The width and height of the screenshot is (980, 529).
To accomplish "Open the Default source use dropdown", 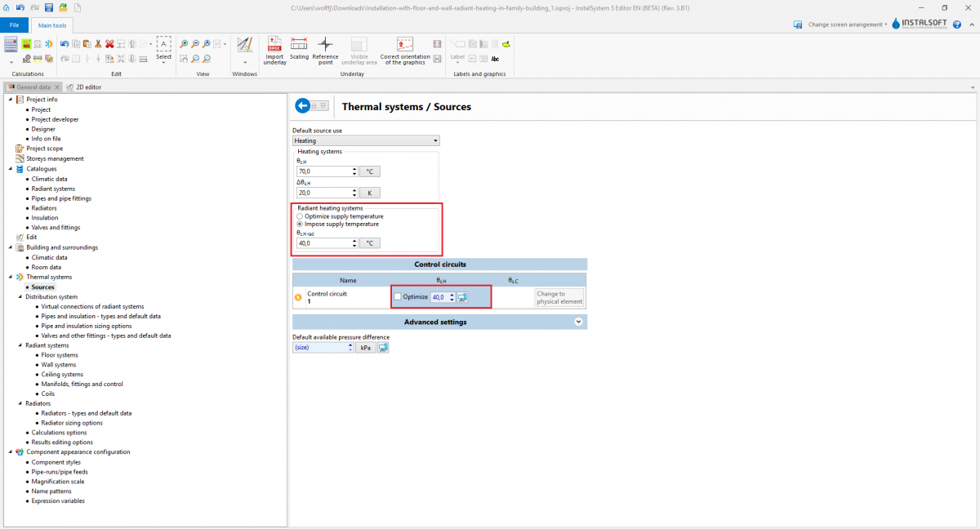I will (435, 140).
